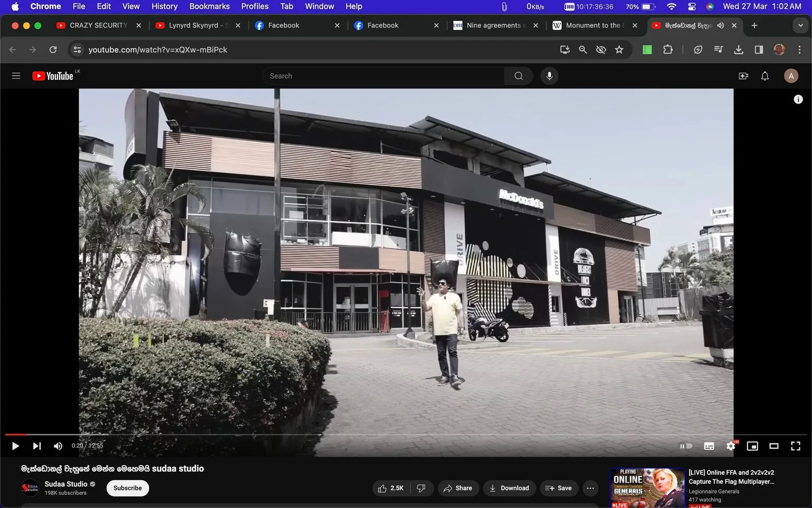
Task: Open more actions ellipsis beside Save
Action: (x=590, y=488)
